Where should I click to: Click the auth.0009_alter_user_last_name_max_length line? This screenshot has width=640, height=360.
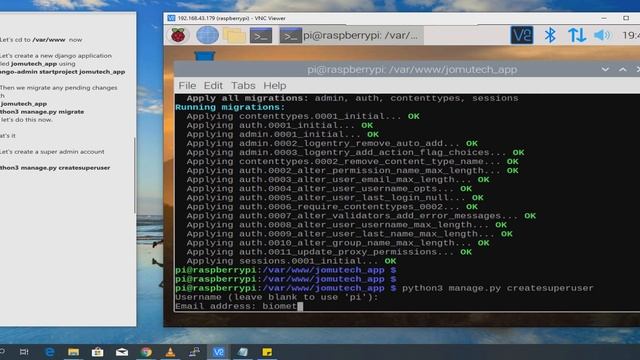pyautogui.click(x=349, y=234)
